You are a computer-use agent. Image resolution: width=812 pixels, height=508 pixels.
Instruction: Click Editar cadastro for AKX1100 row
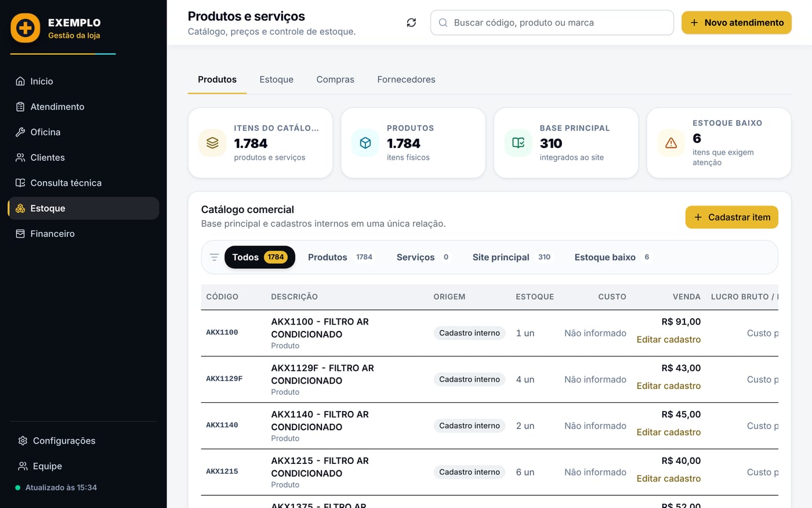pos(668,340)
